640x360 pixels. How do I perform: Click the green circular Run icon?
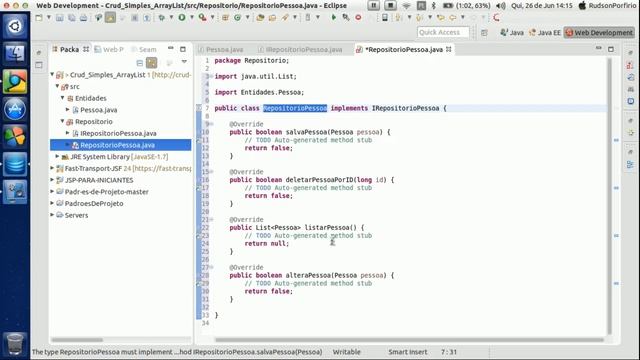182,18
